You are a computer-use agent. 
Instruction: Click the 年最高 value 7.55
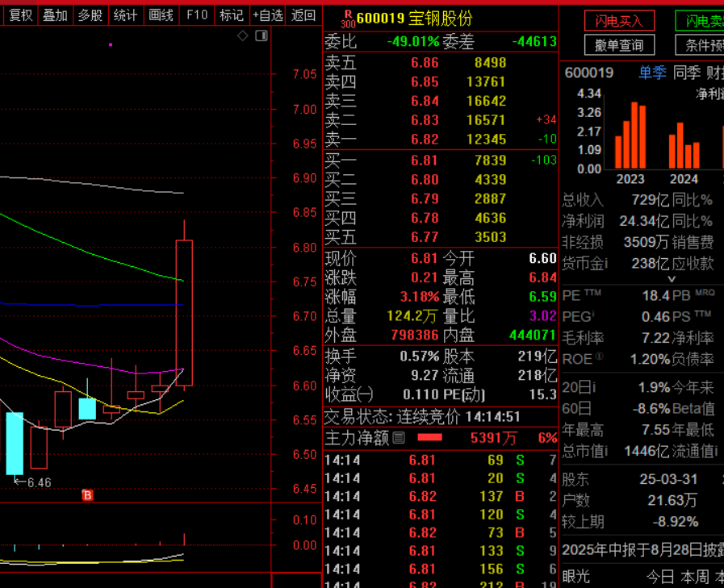point(655,430)
